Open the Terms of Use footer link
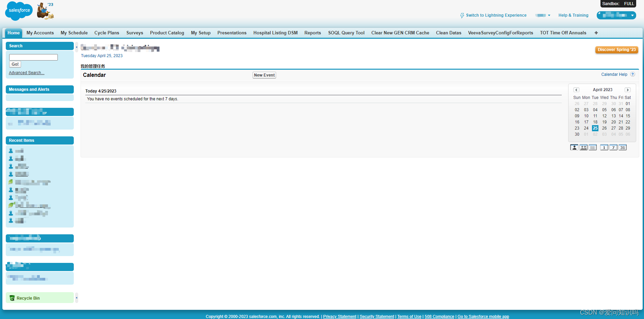The width and height of the screenshot is (644, 319). coord(409,317)
